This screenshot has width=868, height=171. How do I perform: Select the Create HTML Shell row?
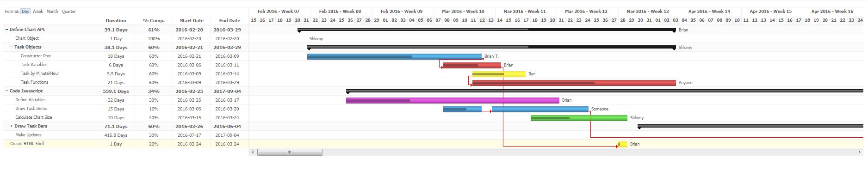coord(126,144)
